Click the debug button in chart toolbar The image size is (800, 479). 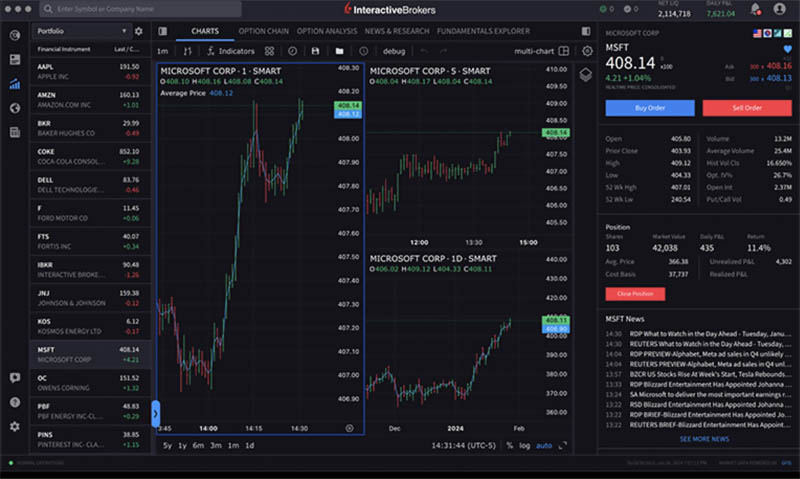tap(394, 51)
